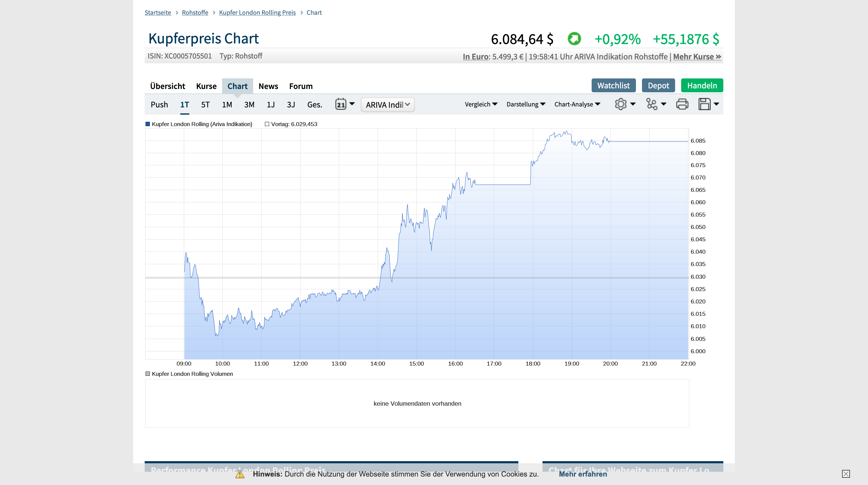Close the cookie notice banner
The image size is (868, 485).
[846, 474]
